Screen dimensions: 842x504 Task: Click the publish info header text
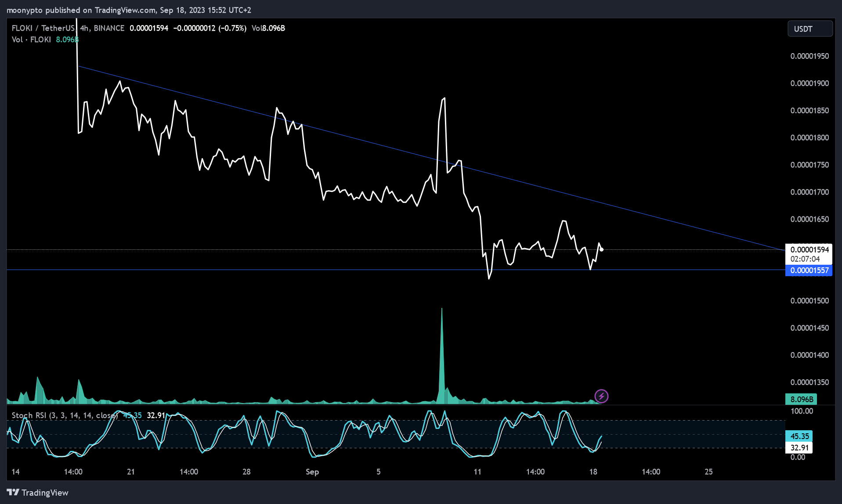click(129, 10)
